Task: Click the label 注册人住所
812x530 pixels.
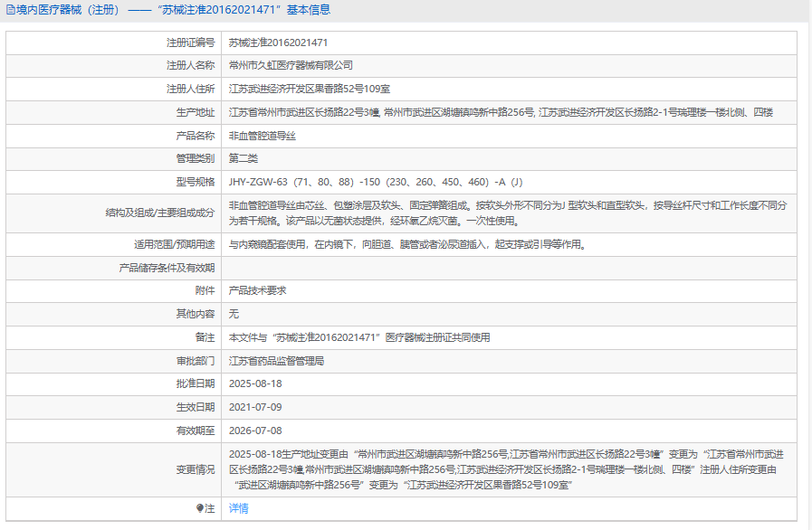Action: pyautogui.click(x=191, y=89)
